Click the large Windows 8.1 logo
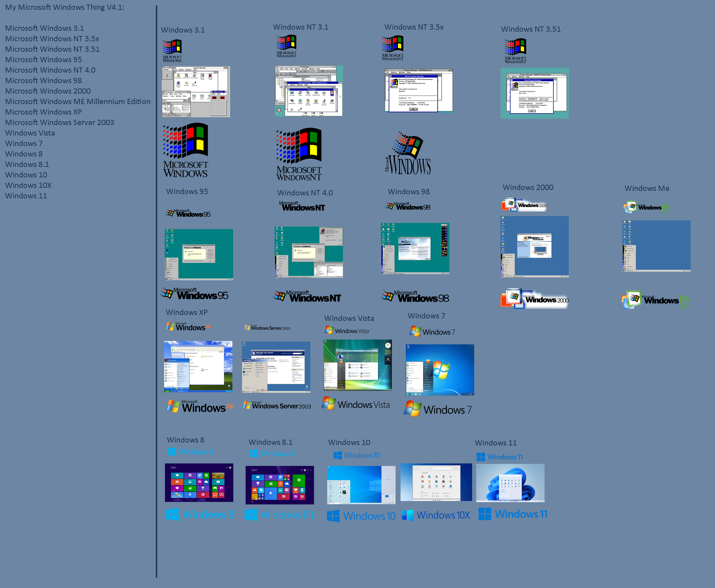This screenshot has height=588, width=715. 279,514
